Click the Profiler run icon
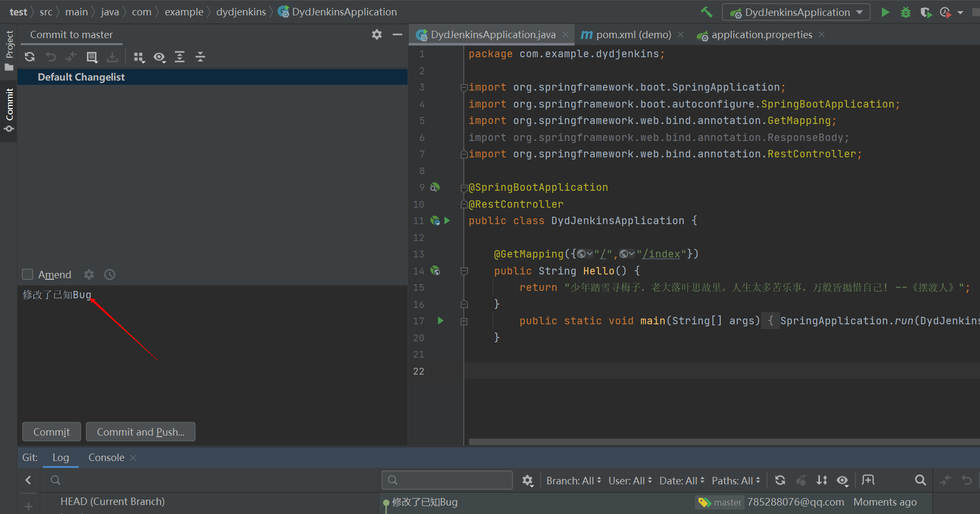 pos(945,12)
